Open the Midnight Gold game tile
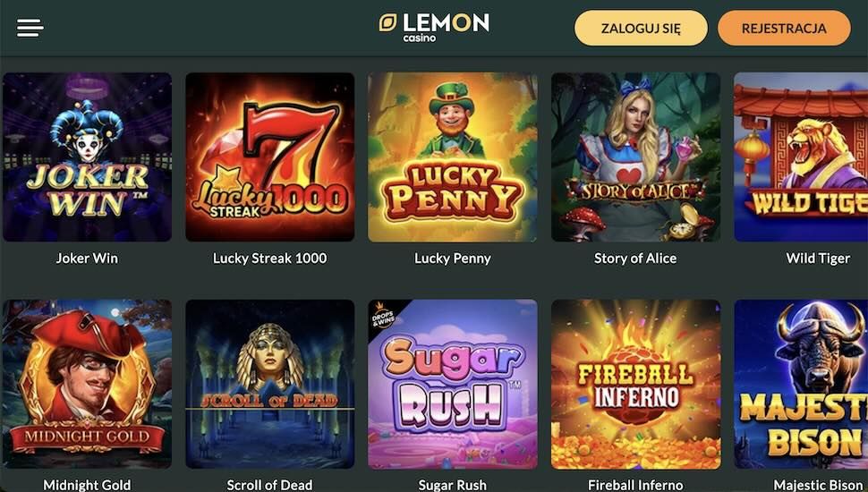Image resolution: width=868 pixels, height=492 pixels. 87,384
